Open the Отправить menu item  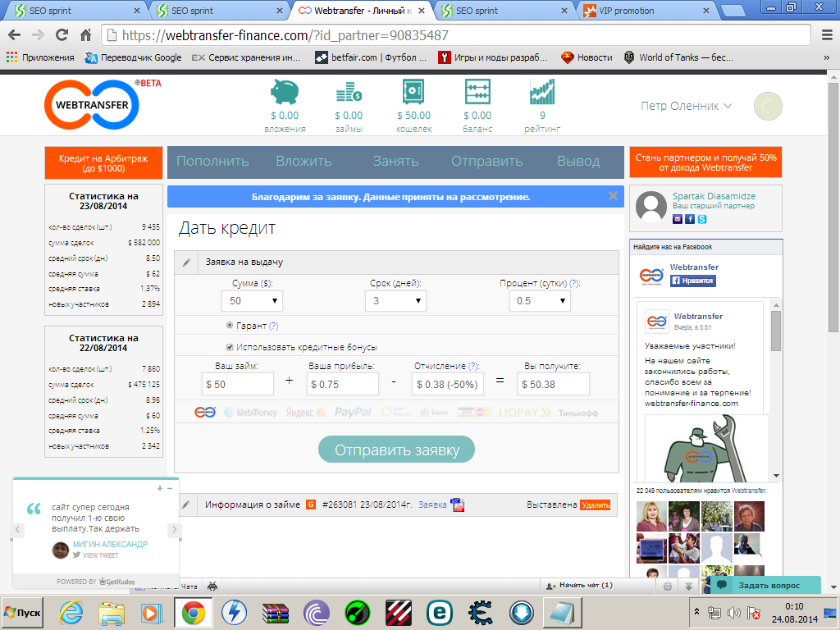click(x=486, y=162)
